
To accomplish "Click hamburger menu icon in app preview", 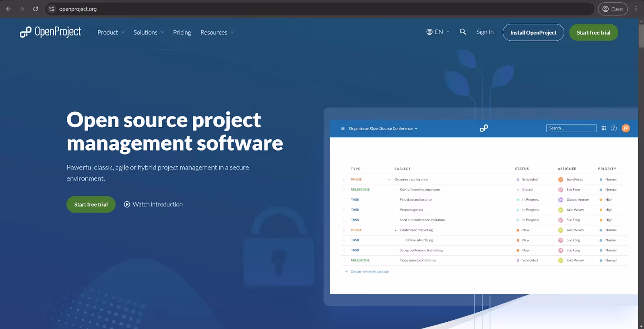I will click(x=343, y=128).
